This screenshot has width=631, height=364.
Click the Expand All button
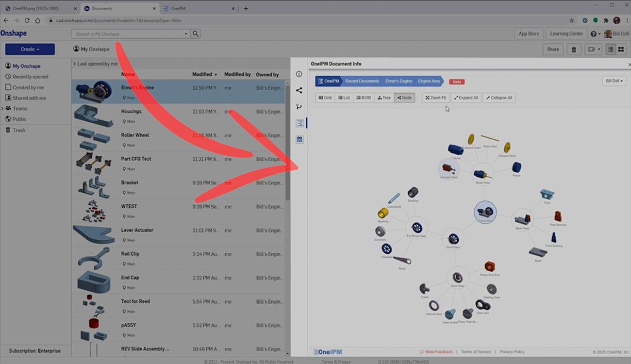pyautogui.click(x=465, y=98)
